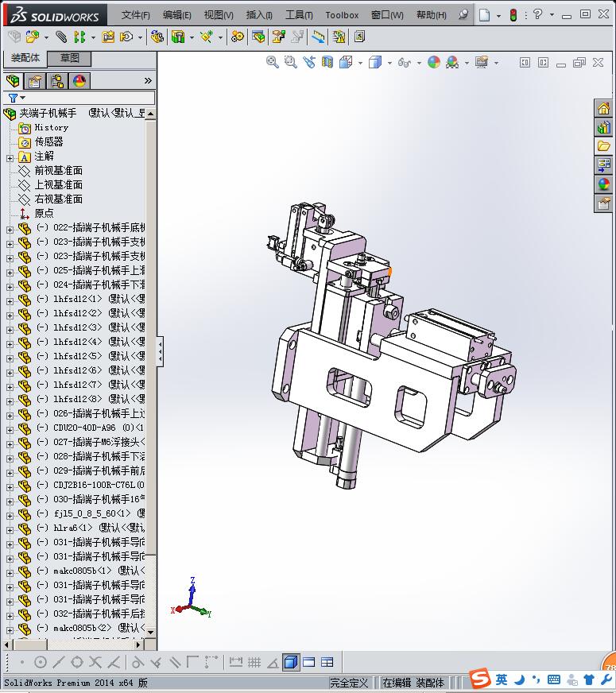Click the rebuild traffic light icon
The width and height of the screenshot is (616, 693).
[x=513, y=15]
